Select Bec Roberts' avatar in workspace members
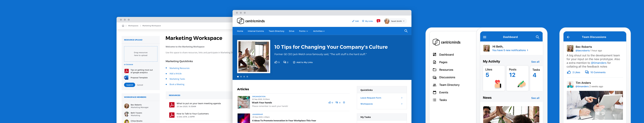The width and height of the screenshot is (644, 123). [x=127, y=106]
